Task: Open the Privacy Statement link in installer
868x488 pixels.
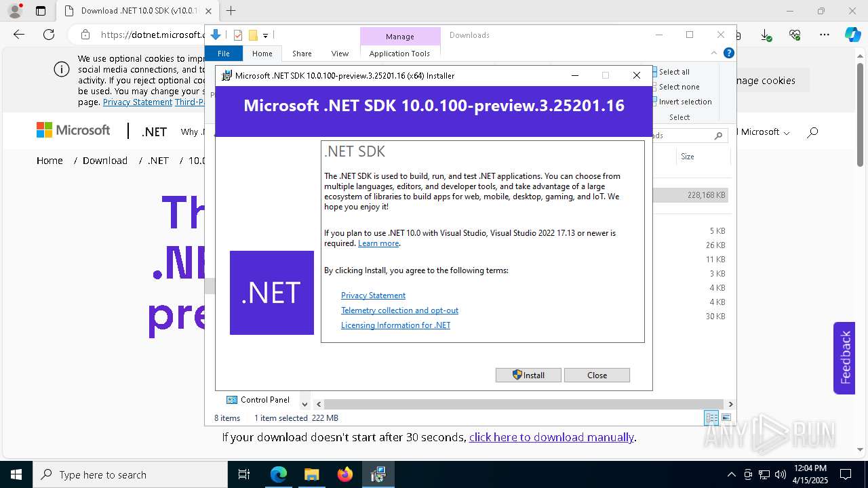Action: [x=373, y=296]
